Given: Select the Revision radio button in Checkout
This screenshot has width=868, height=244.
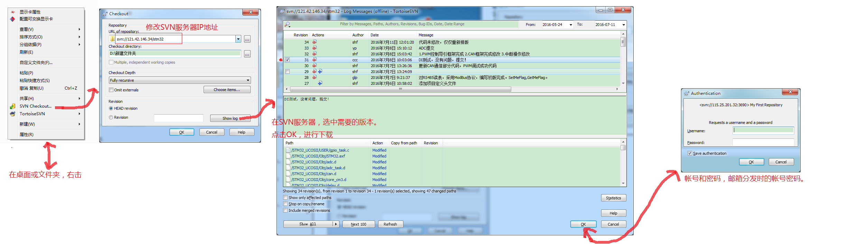Looking at the screenshot, I should click(x=111, y=117).
